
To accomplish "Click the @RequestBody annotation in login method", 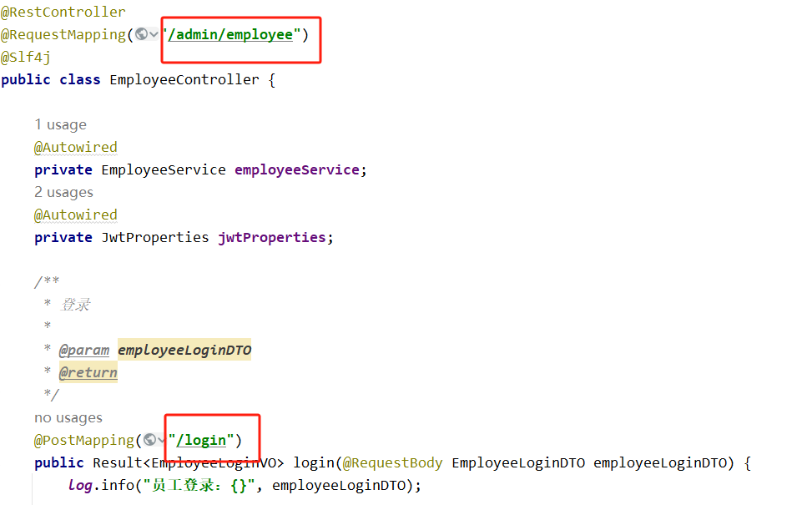I will (392, 462).
